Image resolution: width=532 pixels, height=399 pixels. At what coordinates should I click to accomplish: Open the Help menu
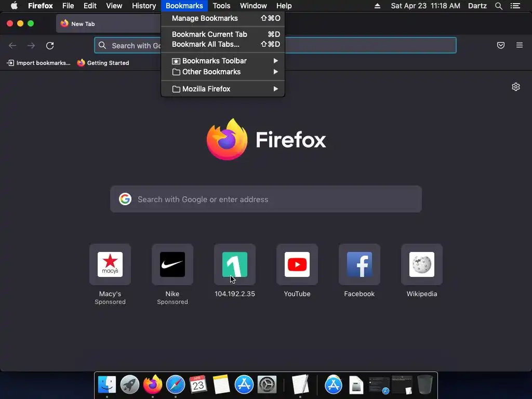pos(284,6)
